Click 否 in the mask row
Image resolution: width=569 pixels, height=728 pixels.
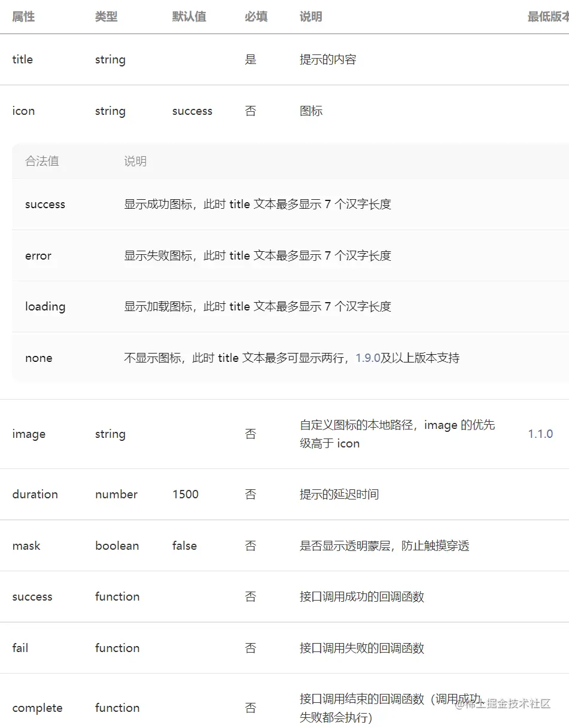coord(251,546)
